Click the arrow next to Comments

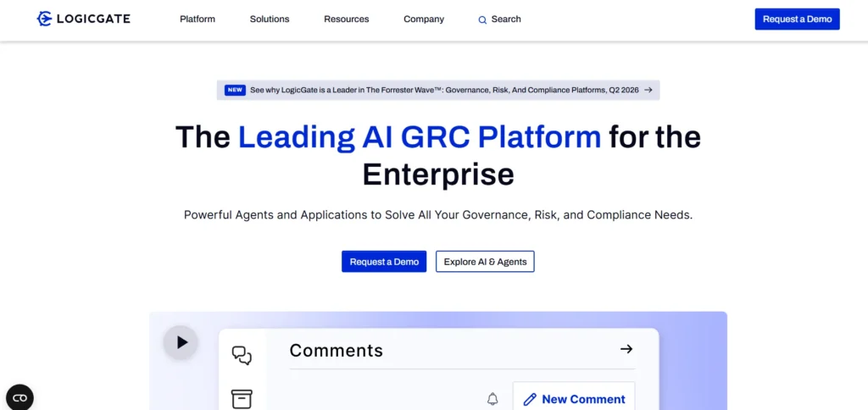click(626, 348)
